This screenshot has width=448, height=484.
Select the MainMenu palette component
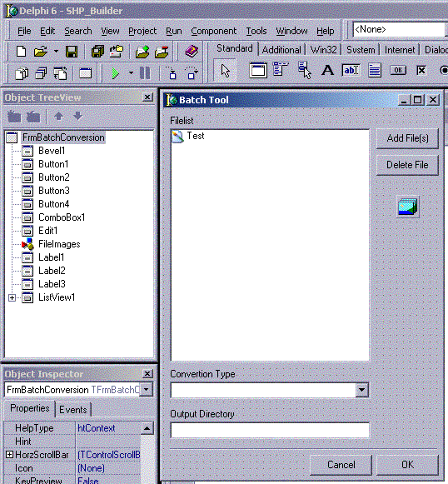[x=281, y=70]
